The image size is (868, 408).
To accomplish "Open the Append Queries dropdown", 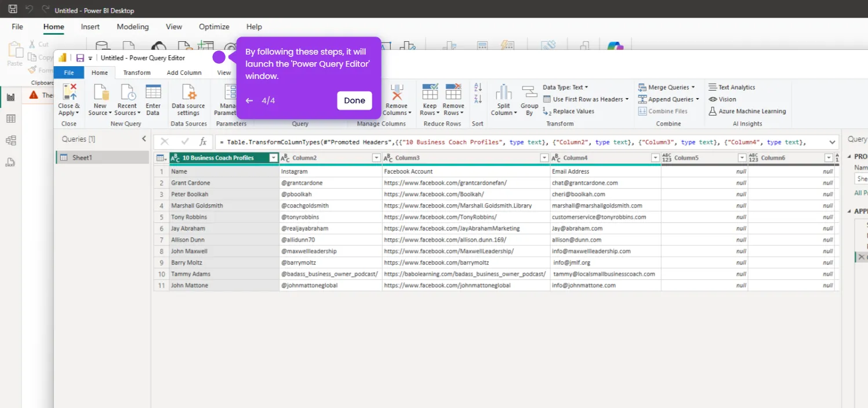I will click(x=669, y=99).
